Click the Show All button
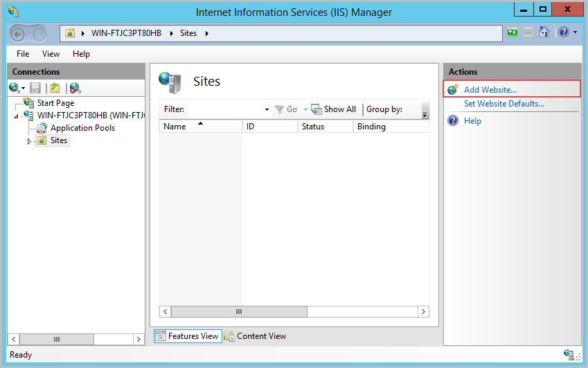The height and width of the screenshot is (368, 588). coord(334,109)
